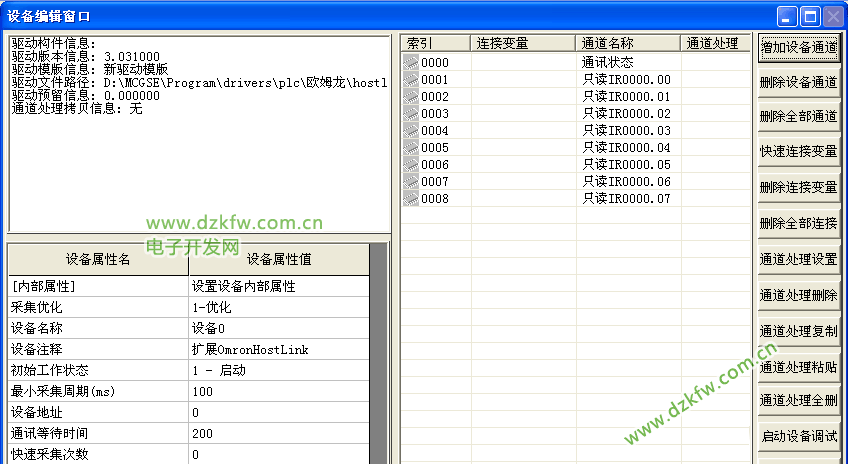The width and height of the screenshot is (848, 464).
Task: Click 快速连接变量 button
Action: pos(798,152)
